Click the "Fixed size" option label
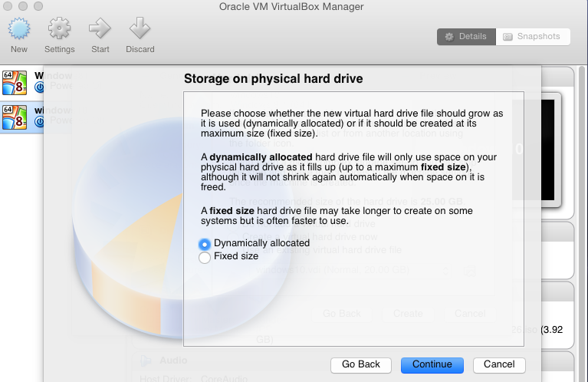 coord(236,257)
